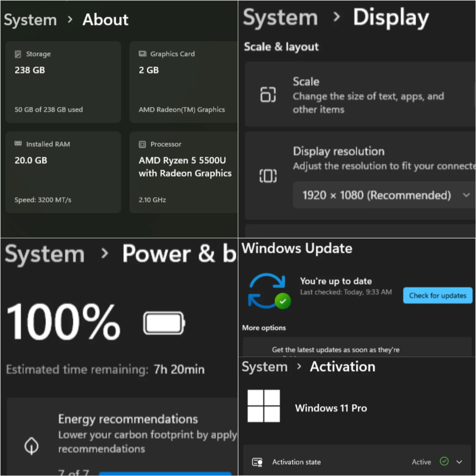Click the Speed: 3200 MT/s text
Screen dimensions: 476x476
coord(43,200)
